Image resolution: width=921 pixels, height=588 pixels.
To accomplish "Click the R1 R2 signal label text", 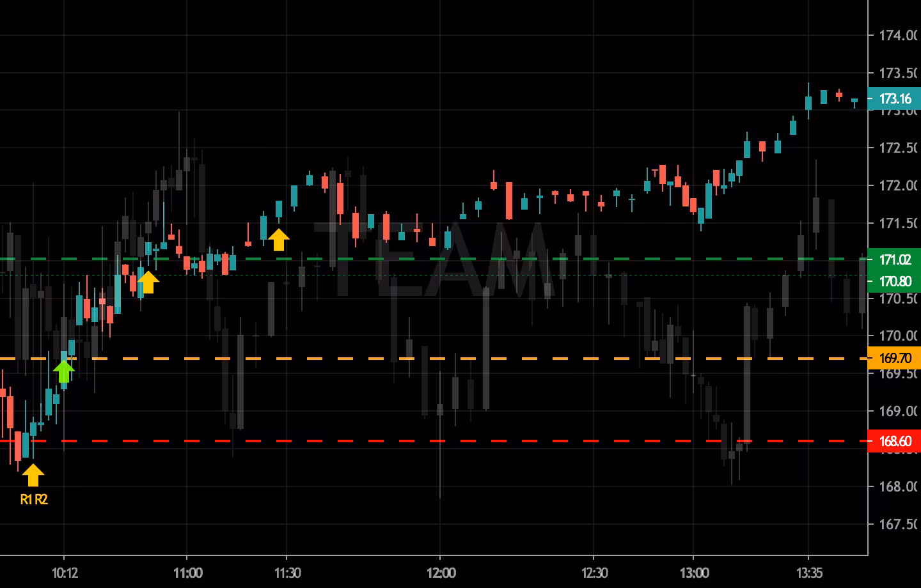I will (34, 500).
